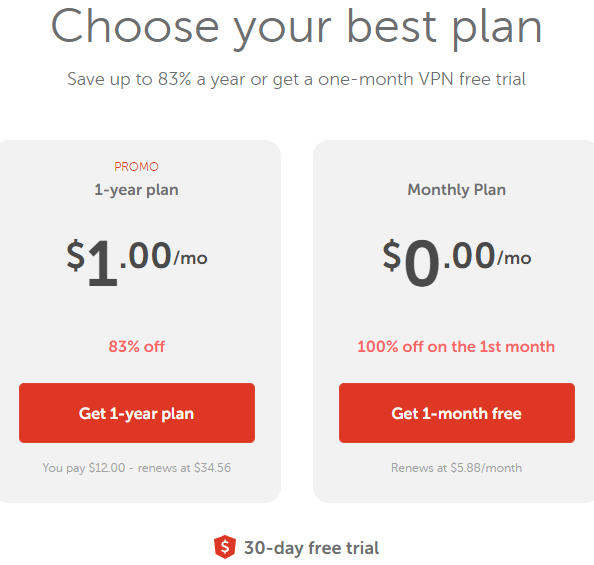Click the Renews at $5.88/month note

click(x=456, y=468)
